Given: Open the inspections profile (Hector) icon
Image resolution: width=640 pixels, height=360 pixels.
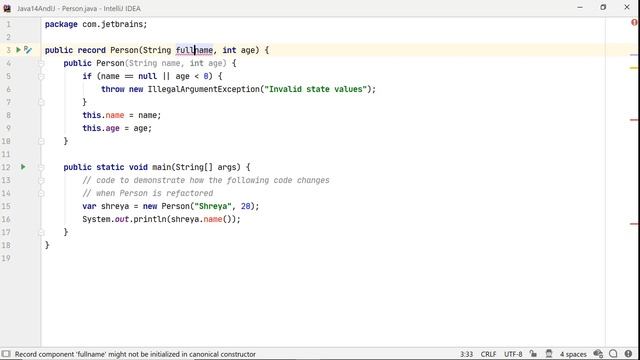Looking at the screenshot, I should pos(549,354).
